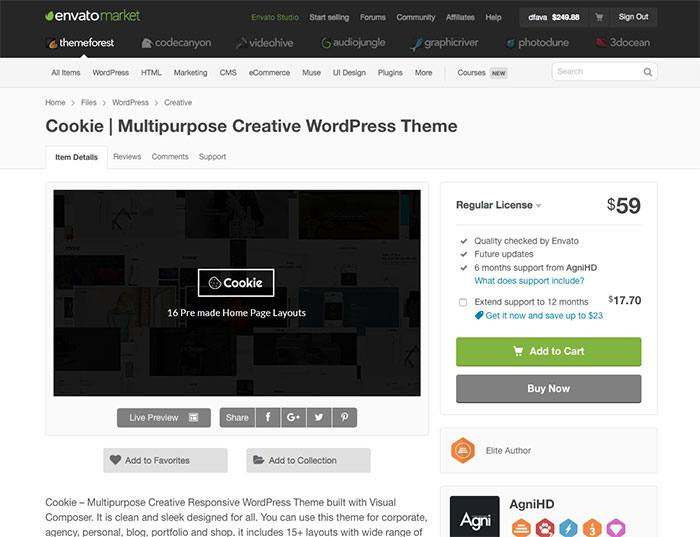Open the Muse category menu
Screen dimensions: 700x537
[x=312, y=72]
